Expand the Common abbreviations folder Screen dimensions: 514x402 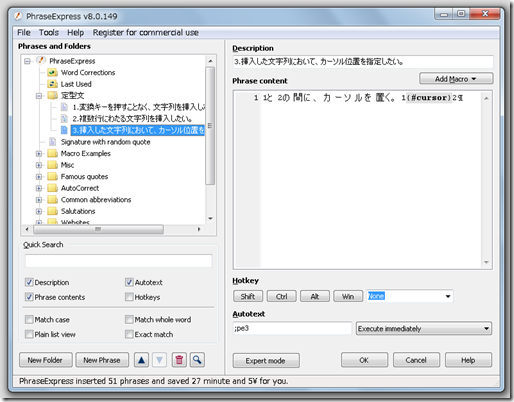coord(39,200)
